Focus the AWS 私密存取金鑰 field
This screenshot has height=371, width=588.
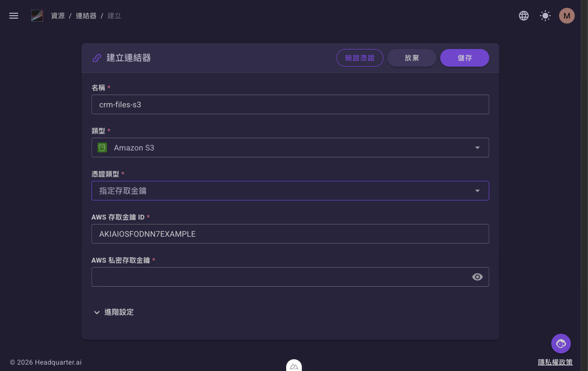click(x=290, y=277)
